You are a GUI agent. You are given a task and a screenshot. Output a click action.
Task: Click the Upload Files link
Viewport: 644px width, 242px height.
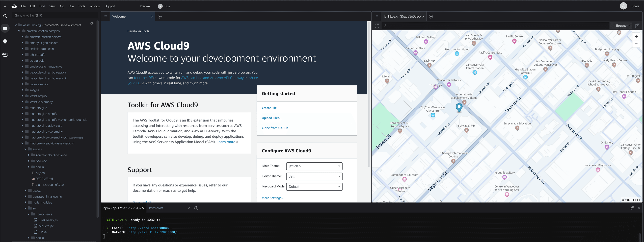pos(272,118)
